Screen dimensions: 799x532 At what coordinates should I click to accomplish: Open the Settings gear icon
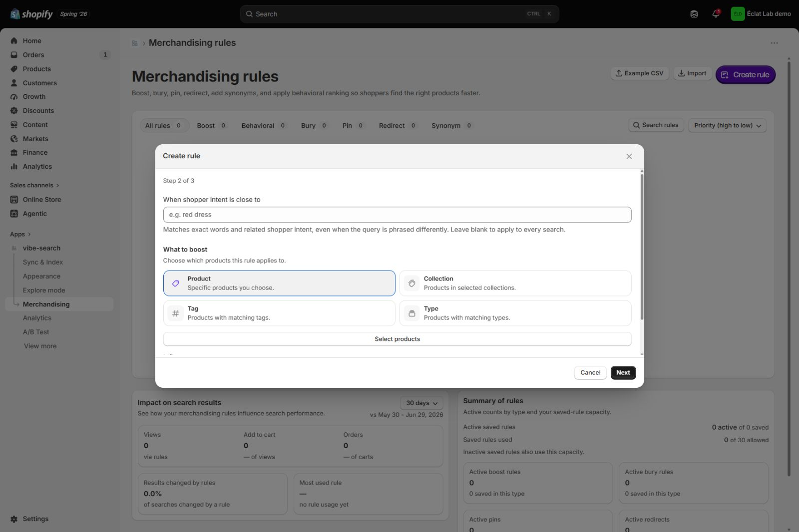coord(14,519)
